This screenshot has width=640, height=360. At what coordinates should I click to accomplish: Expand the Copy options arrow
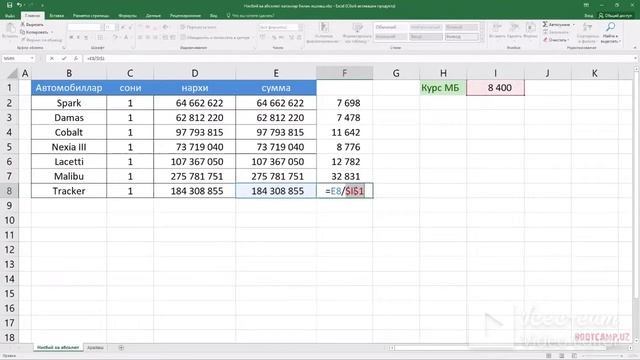pyautogui.click(x=52, y=32)
